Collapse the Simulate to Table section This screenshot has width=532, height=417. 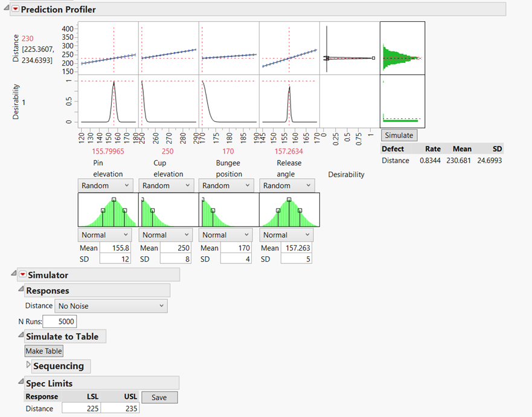tap(21, 335)
